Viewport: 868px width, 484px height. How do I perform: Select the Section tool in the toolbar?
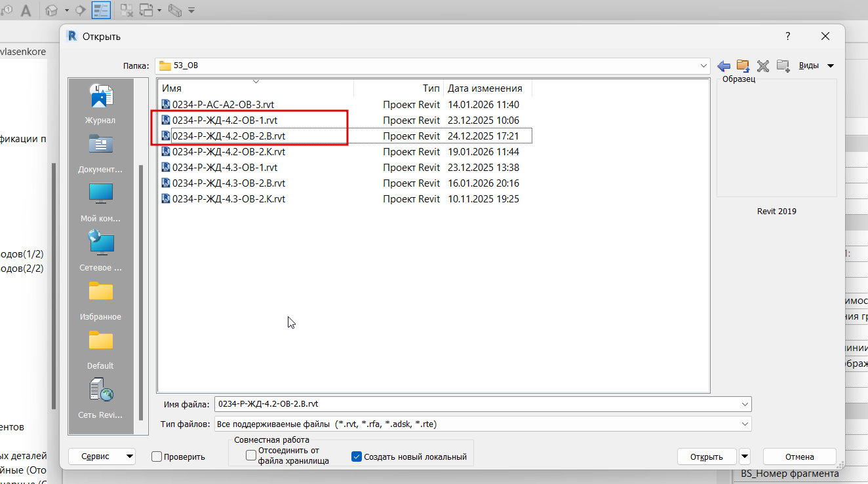[80, 10]
